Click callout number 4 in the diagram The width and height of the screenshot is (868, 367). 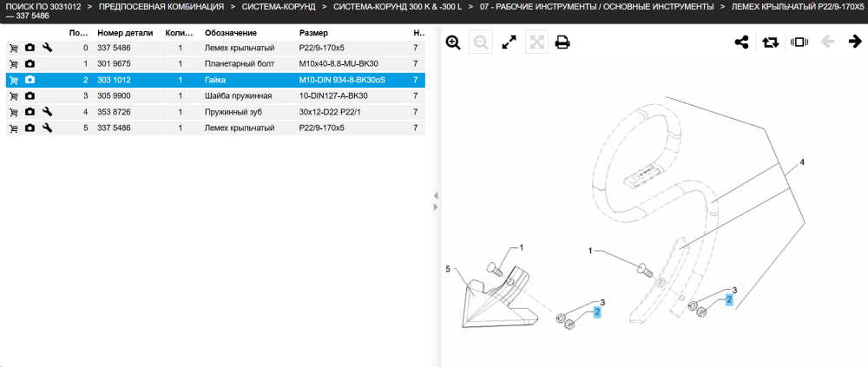tap(801, 163)
